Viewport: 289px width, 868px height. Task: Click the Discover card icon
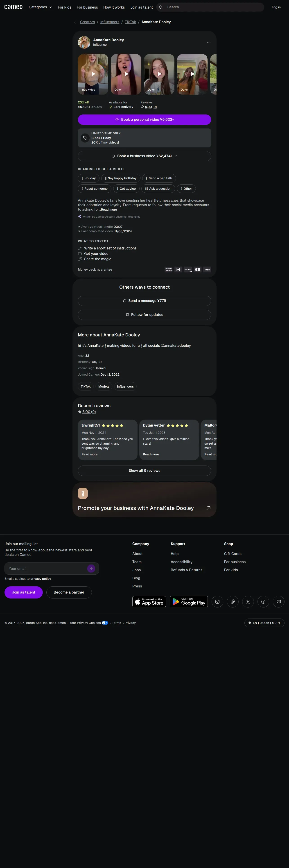point(188,270)
